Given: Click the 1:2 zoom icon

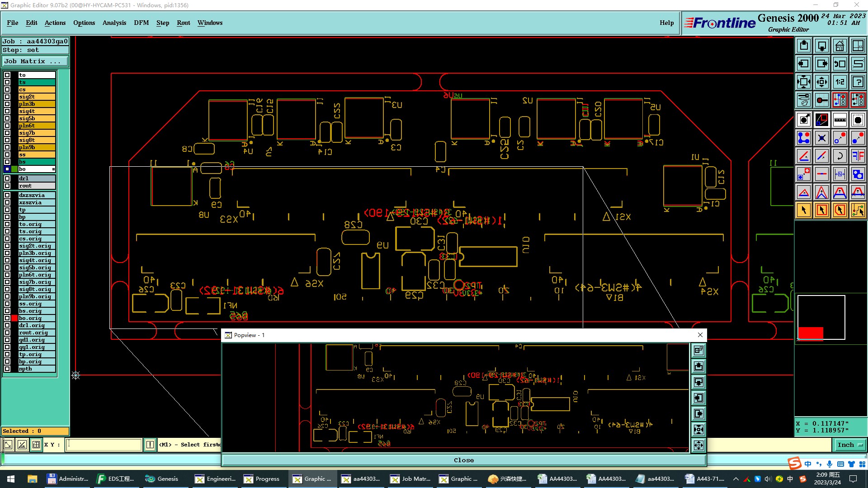Looking at the screenshot, I should (840, 82).
